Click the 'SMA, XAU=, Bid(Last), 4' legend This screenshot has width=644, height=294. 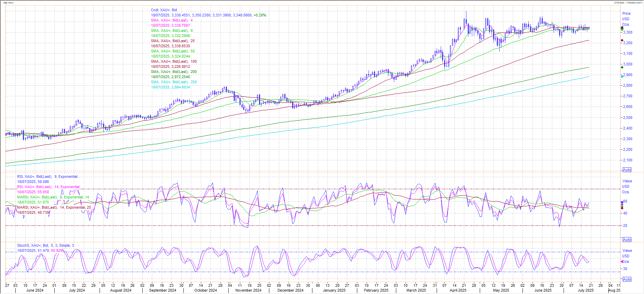[172, 20]
